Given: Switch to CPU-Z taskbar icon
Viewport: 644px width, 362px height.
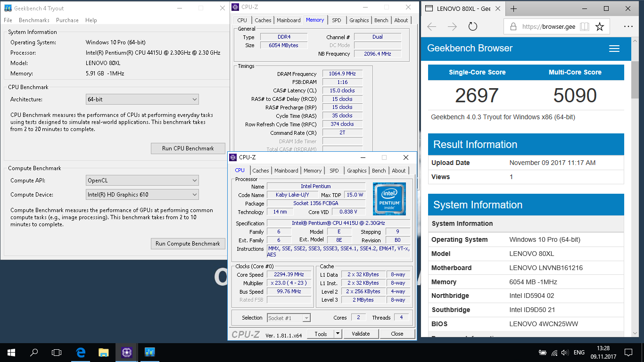Looking at the screenshot, I should pos(126,352).
